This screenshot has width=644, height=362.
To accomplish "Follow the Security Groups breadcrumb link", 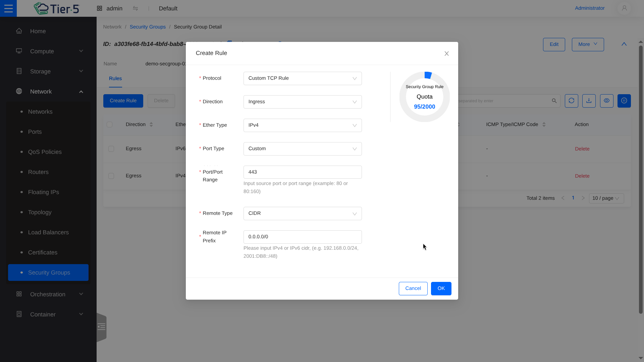I will (x=148, y=27).
